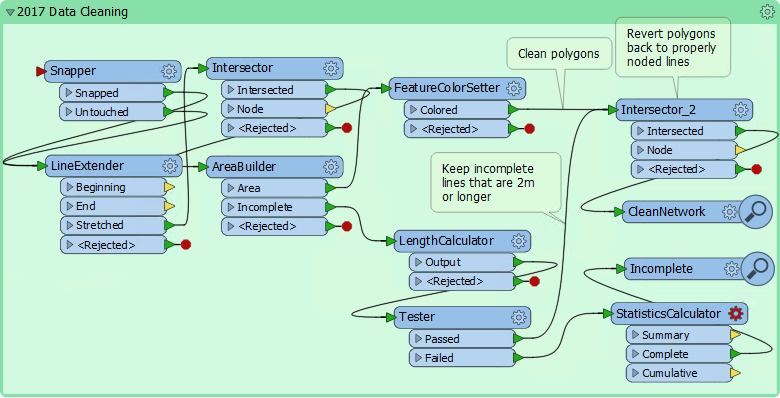Click the FeatureColorSetter Colored green output arrow

[x=513, y=109]
